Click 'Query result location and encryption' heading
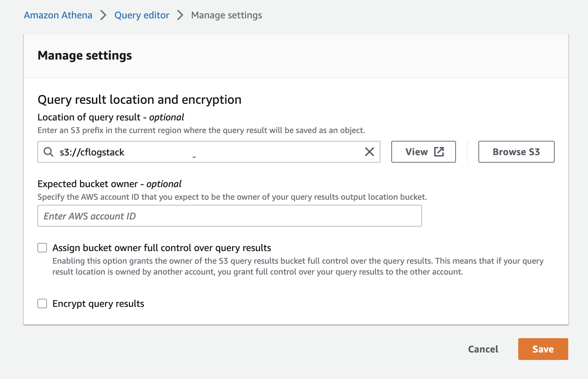The height and width of the screenshot is (379, 588). [x=140, y=100]
